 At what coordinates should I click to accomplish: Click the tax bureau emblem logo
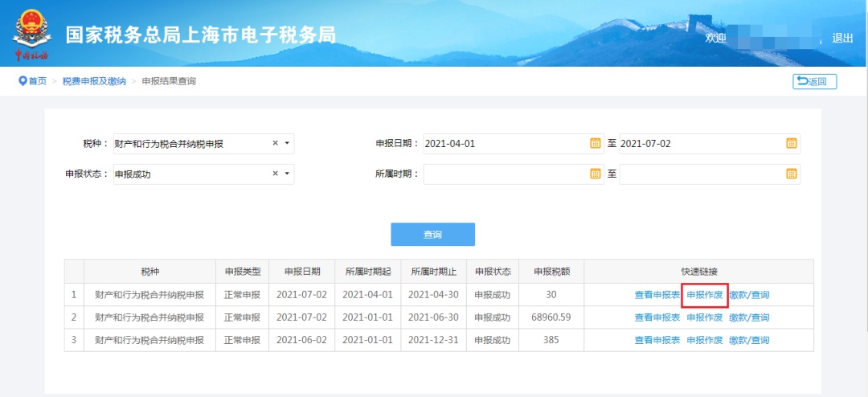31,31
